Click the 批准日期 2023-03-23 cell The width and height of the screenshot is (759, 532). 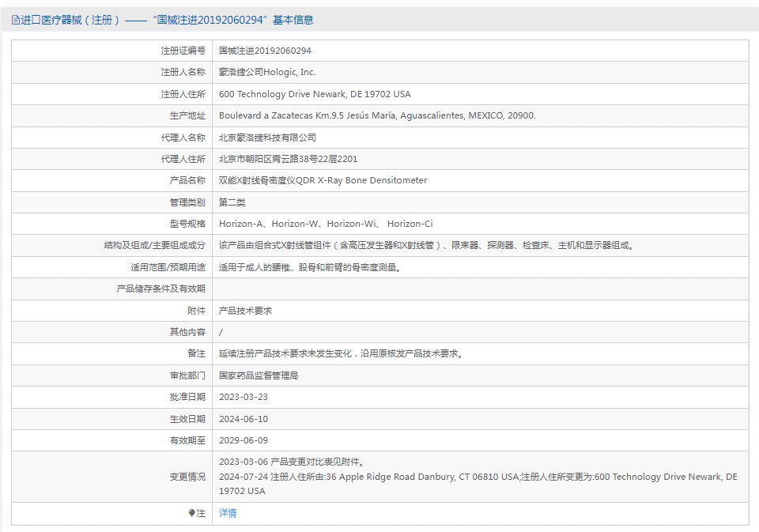[x=247, y=397]
